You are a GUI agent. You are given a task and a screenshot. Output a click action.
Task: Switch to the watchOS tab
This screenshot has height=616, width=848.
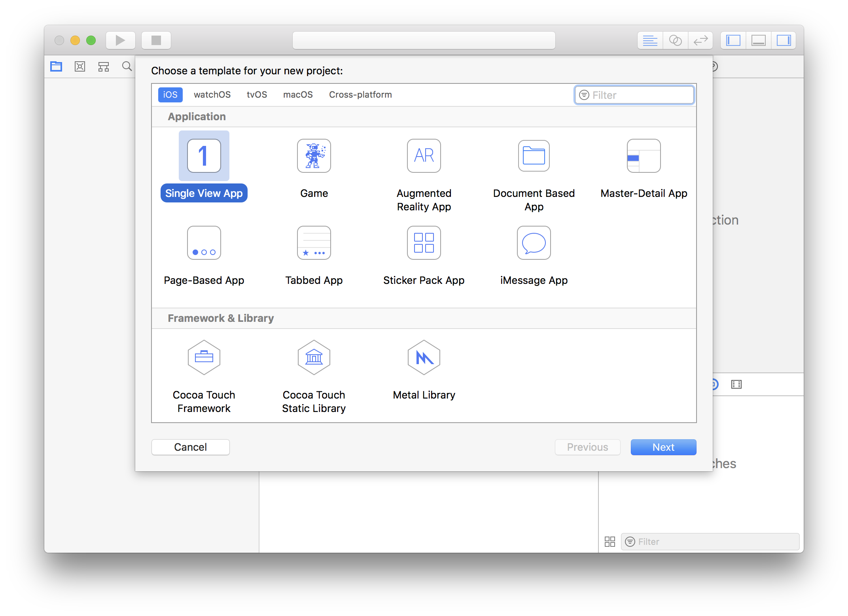click(212, 95)
